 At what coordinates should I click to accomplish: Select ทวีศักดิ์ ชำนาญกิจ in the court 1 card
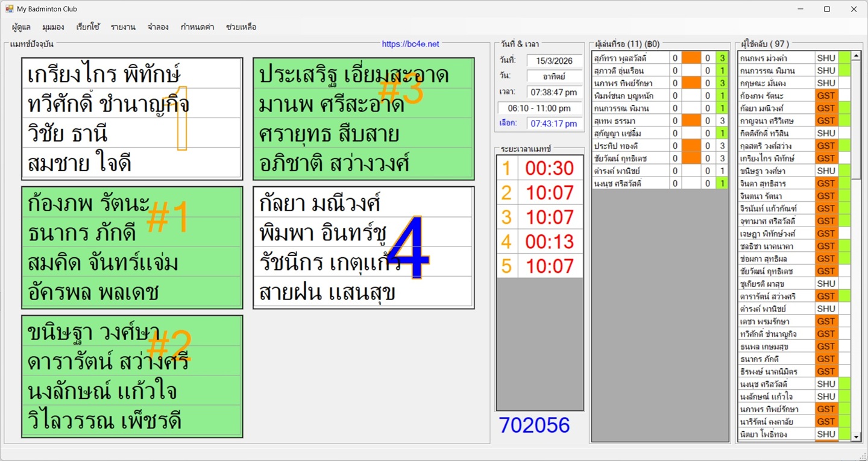point(132,104)
